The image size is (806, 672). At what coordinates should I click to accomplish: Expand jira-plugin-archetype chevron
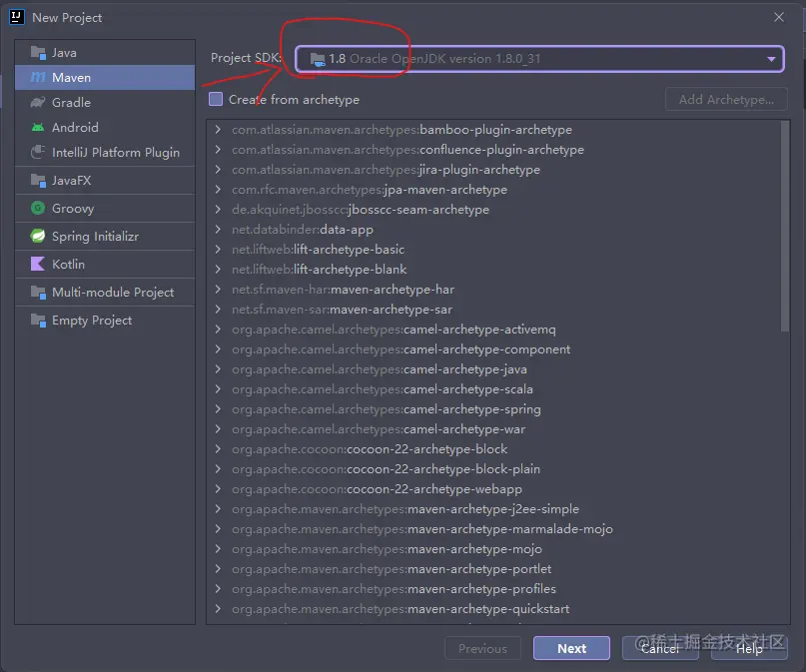click(218, 170)
